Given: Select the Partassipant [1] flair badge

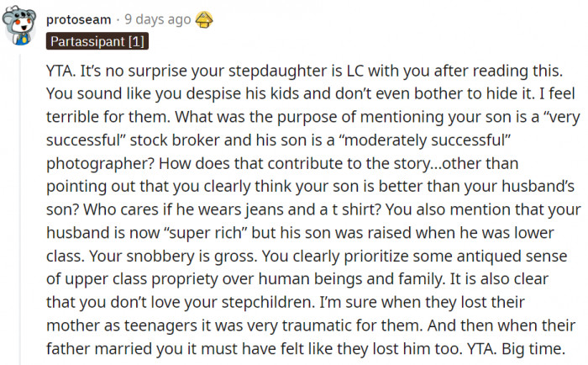Looking at the screenshot, I should coord(97,41).
